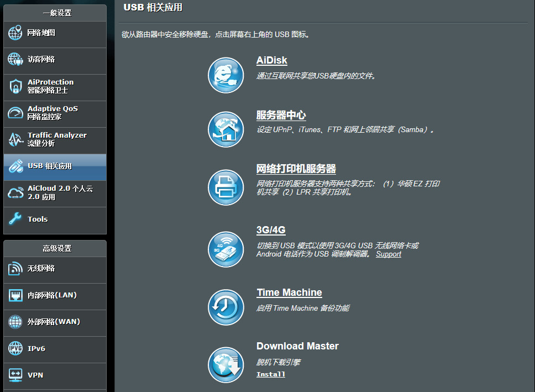Click the 外部网络(WAN) globe icon
535x392 pixels.
pyautogui.click(x=15, y=322)
